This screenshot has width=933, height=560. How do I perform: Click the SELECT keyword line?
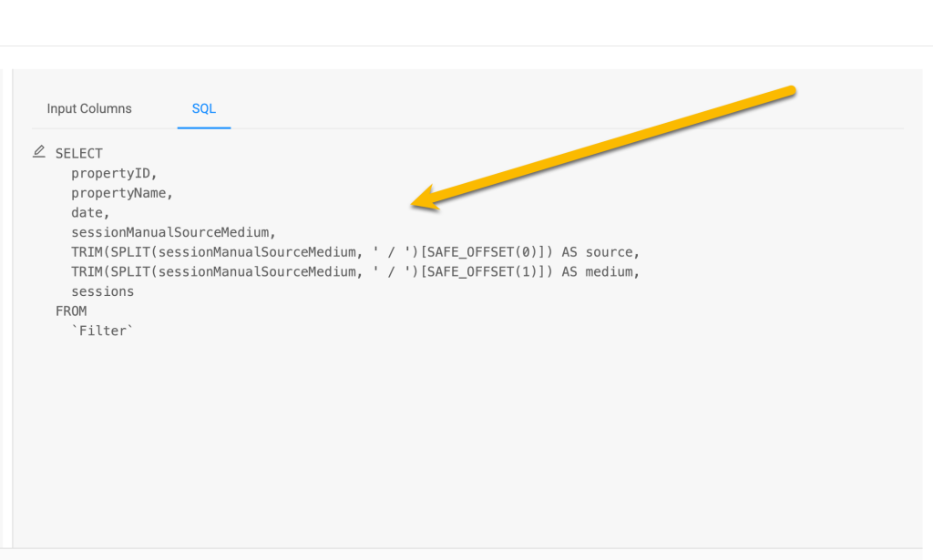[79, 153]
